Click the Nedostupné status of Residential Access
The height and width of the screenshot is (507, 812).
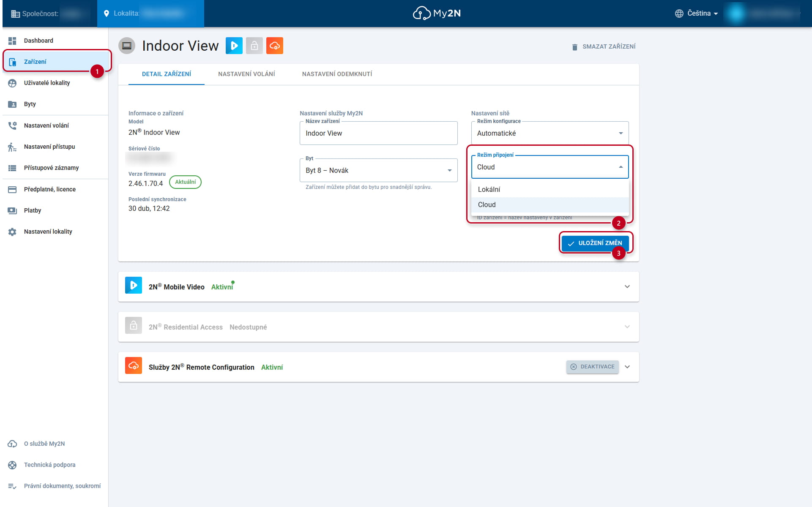pos(248,327)
